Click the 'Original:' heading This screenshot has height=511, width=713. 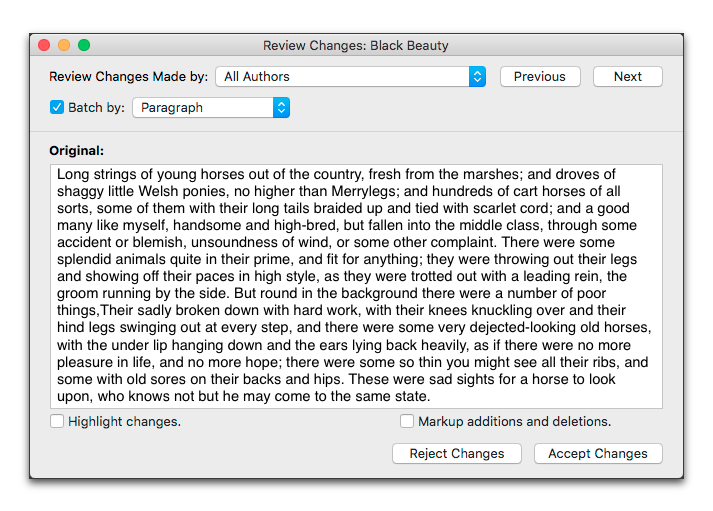tap(76, 150)
